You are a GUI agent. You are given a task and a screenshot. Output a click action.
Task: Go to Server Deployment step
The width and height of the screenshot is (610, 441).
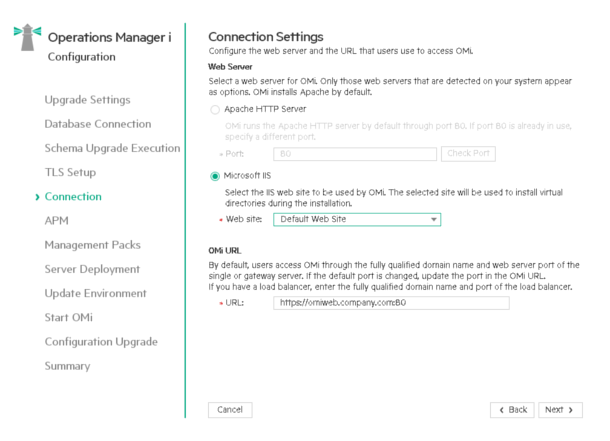click(92, 269)
